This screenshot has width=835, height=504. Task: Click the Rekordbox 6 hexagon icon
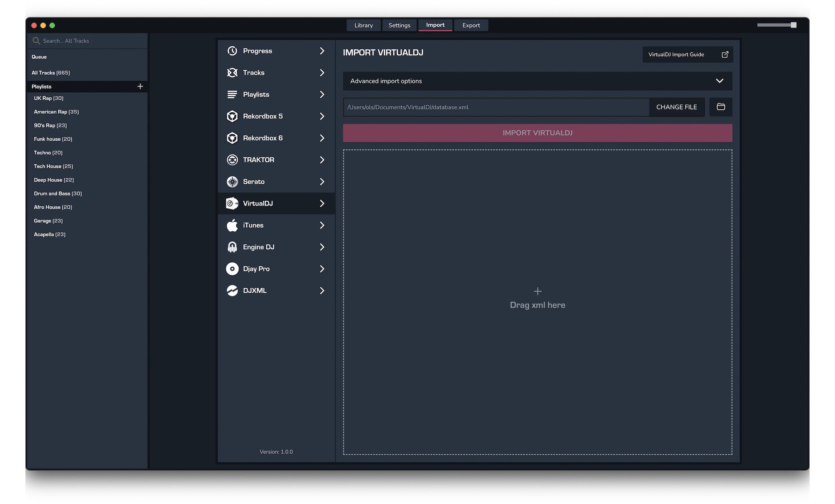click(x=232, y=138)
